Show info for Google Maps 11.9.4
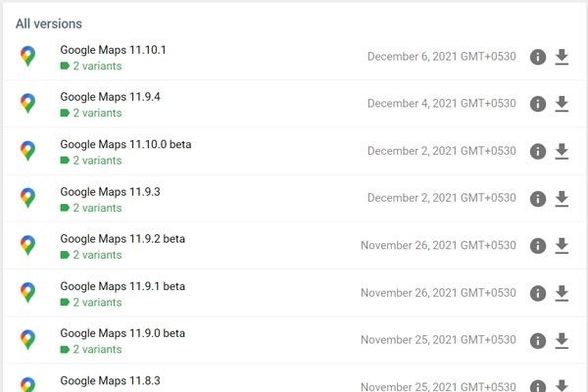The width and height of the screenshot is (588, 392). tap(538, 104)
